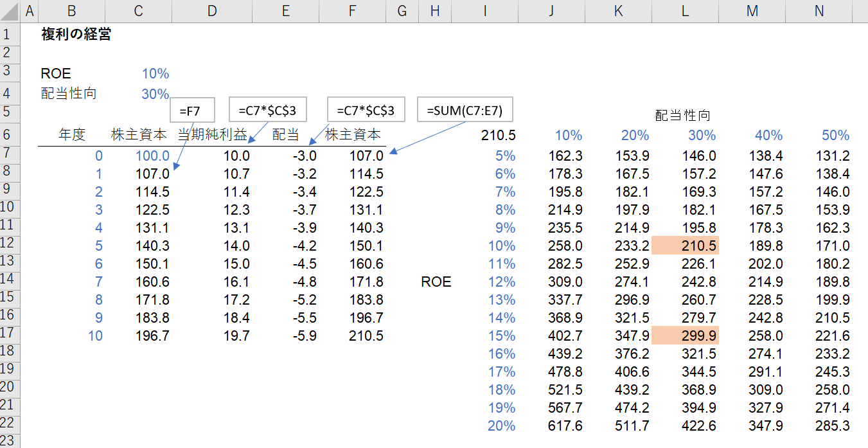Select column C header

click(x=139, y=11)
